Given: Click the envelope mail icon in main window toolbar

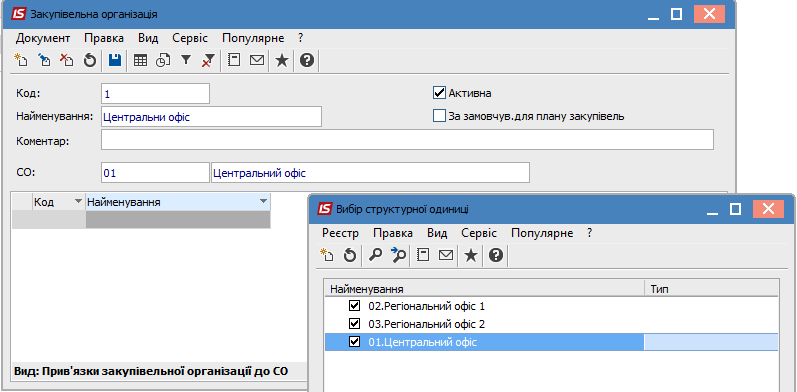Looking at the screenshot, I should click(x=257, y=61).
